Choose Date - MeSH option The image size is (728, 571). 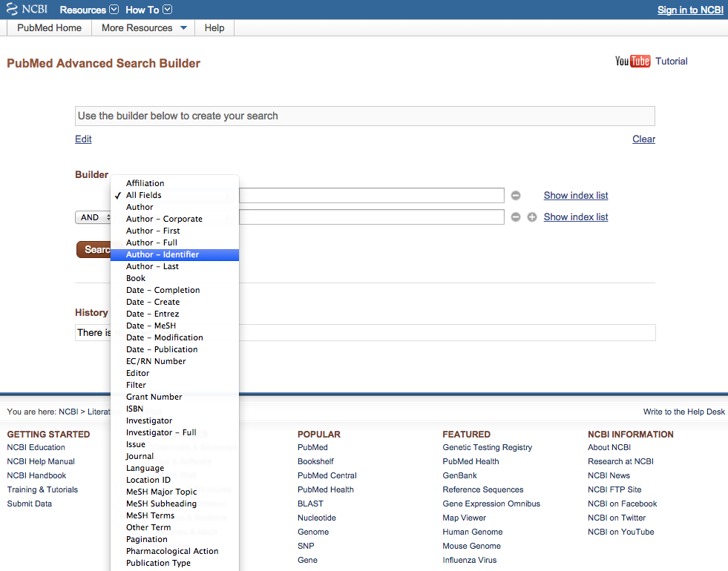click(174, 326)
